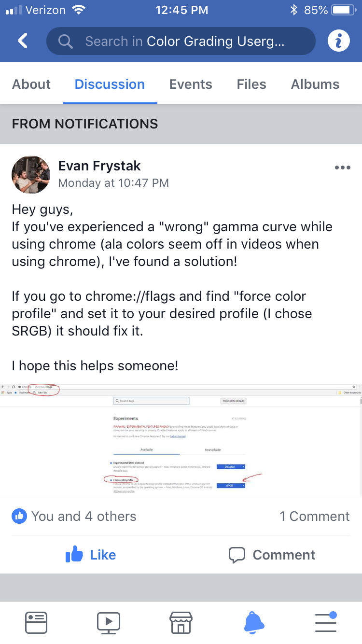Open the Marketplace icon
Image resolution: width=362 pixels, height=644 pixels.
(x=181, y=623)
